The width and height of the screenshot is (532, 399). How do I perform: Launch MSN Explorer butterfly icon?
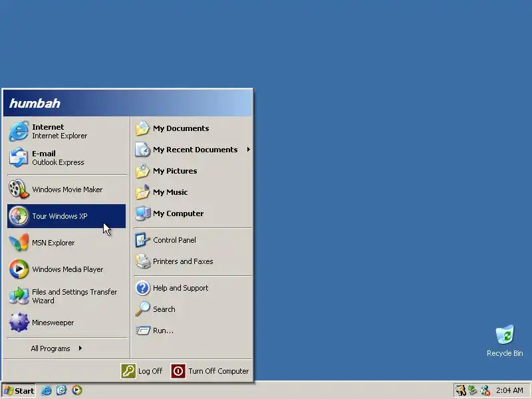click(x=19, y=243)
